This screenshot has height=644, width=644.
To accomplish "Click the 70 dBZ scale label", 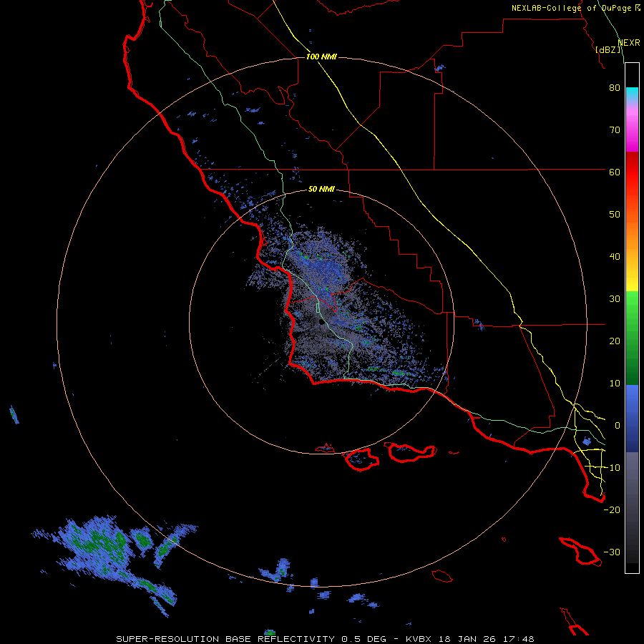I will 615,130.
